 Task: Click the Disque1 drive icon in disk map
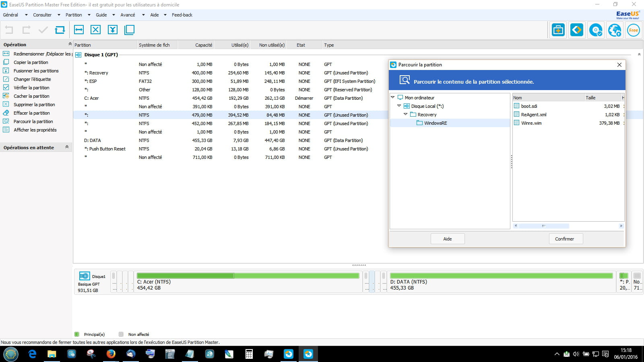85,276
